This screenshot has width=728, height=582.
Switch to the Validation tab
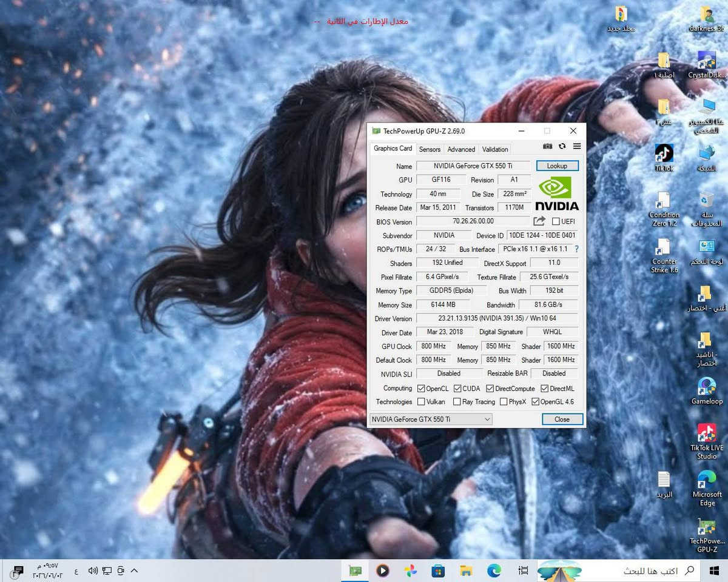click(x=495, y=149)
